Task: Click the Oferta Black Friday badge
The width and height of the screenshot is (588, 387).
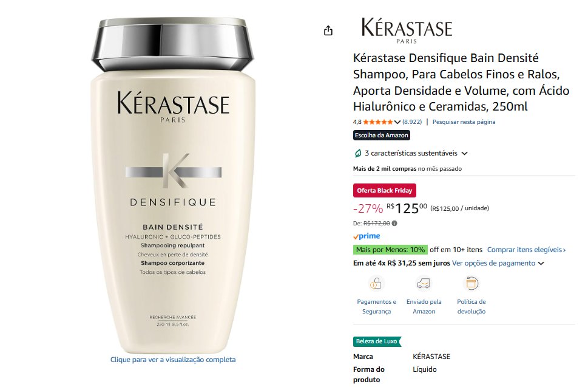Action: coord(384,191)
